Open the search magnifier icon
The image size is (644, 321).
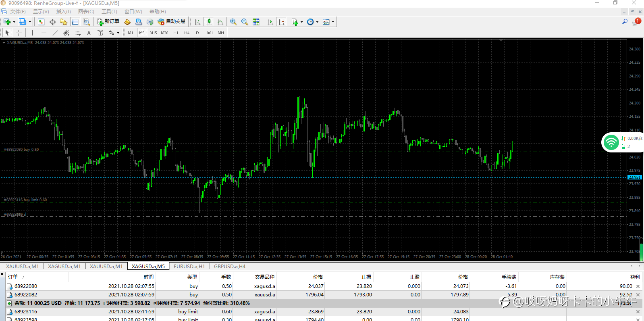pos(625,22)
